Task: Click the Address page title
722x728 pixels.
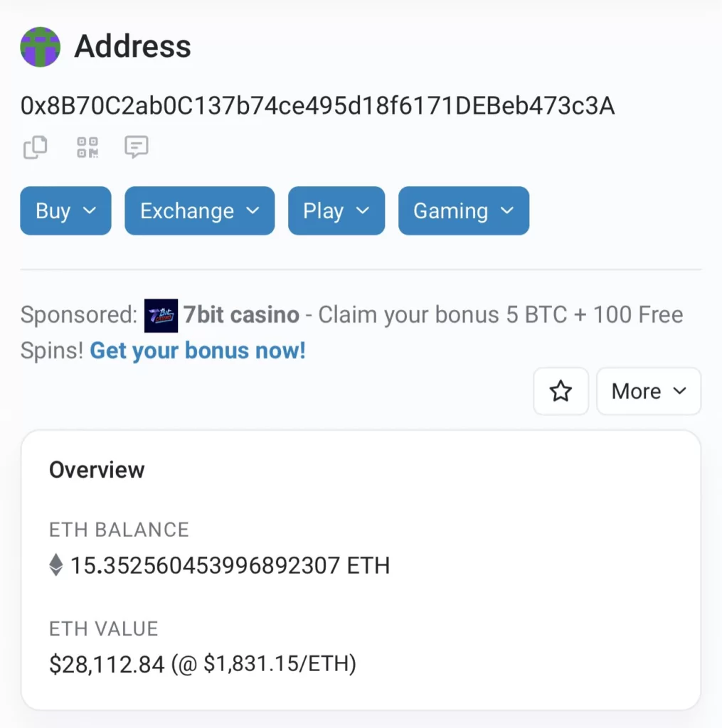Action: 132,47
